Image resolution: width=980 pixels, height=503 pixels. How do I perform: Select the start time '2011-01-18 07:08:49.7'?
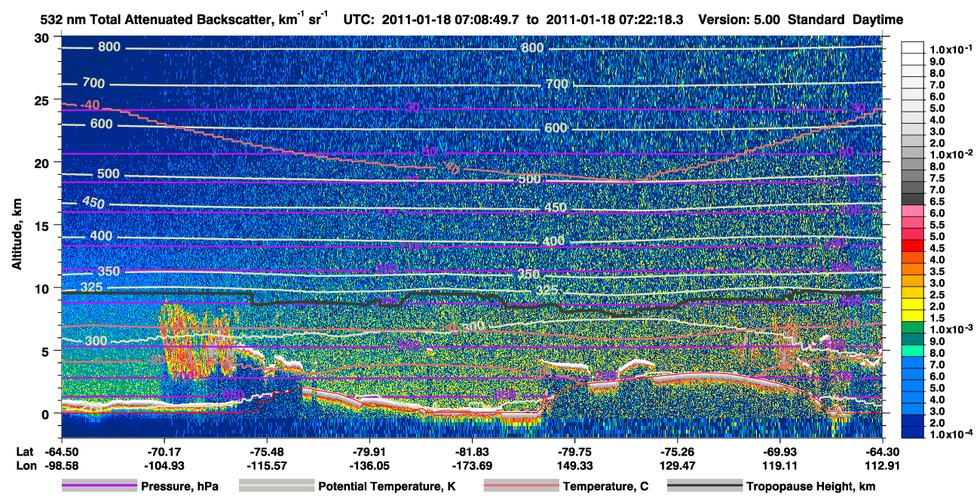451,19
